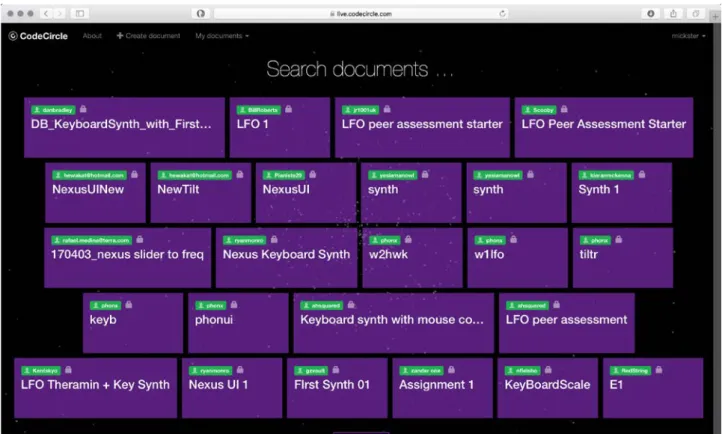Click the BillRoberts owner badge
Screen dimensions: 722x434
(258, 110)
